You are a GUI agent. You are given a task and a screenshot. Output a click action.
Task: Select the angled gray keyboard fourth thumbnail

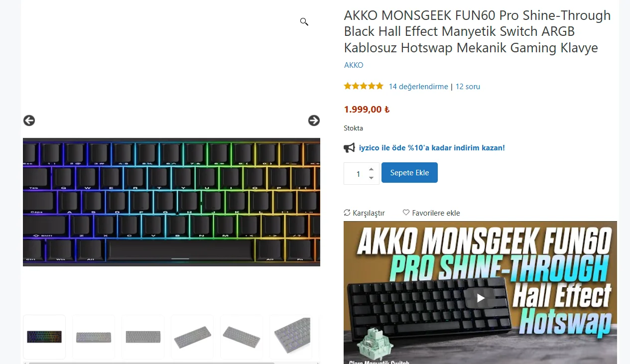(x=192, y=337)
